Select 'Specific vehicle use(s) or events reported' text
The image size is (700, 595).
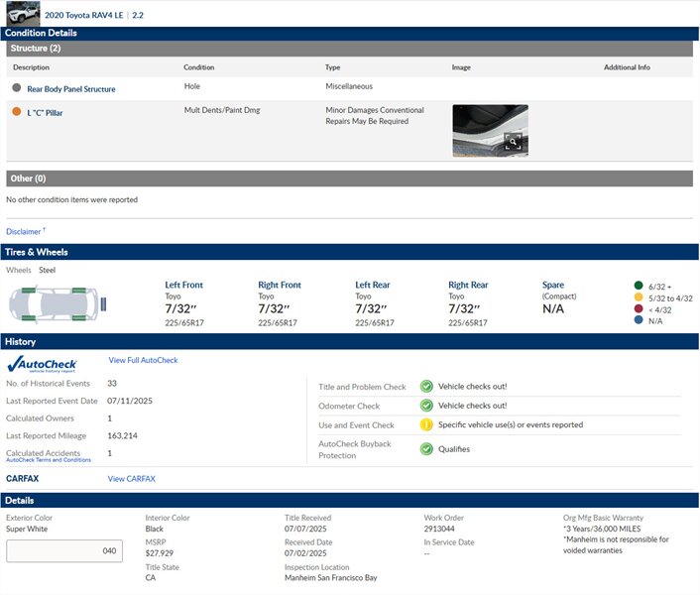coord(511,425)
